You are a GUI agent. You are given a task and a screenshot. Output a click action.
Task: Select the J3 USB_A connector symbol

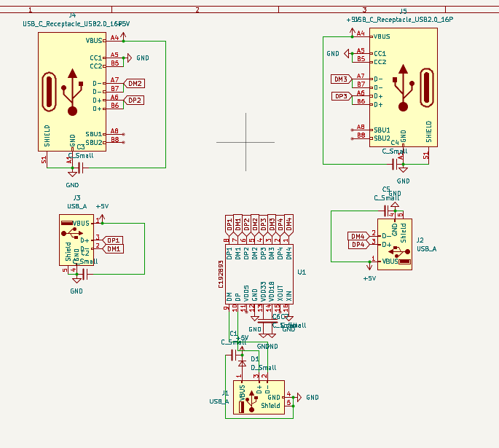click(x=76, y=240)
